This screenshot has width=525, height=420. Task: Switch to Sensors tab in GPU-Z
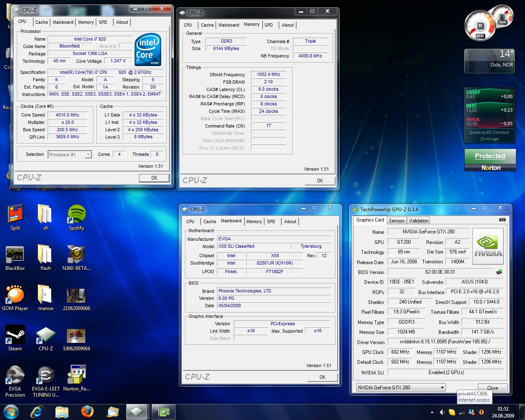point(397,221)
